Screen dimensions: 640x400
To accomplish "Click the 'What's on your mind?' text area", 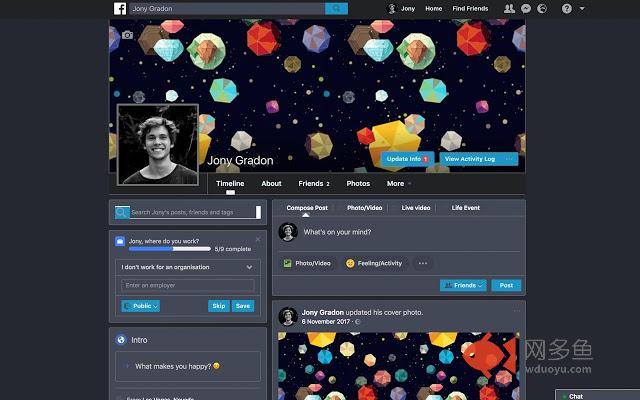I will 411,232.
